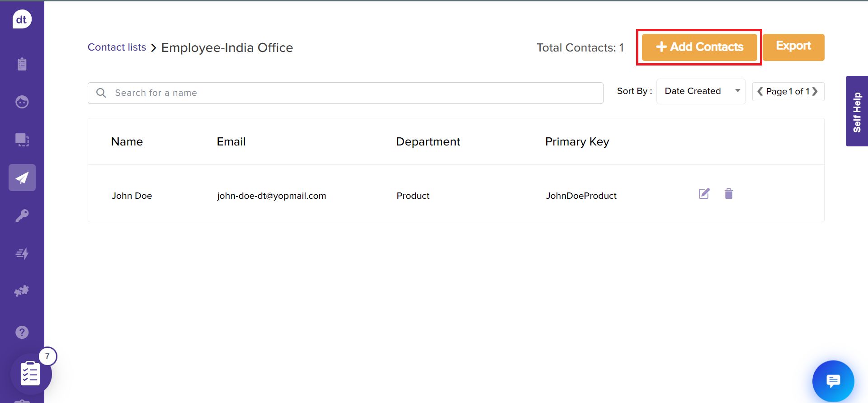Open the puzzle pieces integrations icon
The image size is (868, 403).
[x=22, y=291]
